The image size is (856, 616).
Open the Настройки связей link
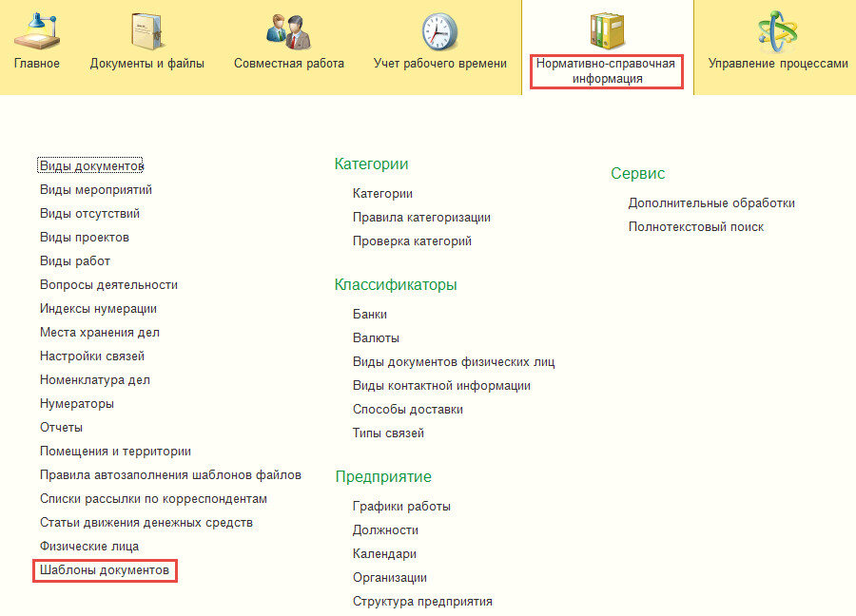tap(92, 356)
